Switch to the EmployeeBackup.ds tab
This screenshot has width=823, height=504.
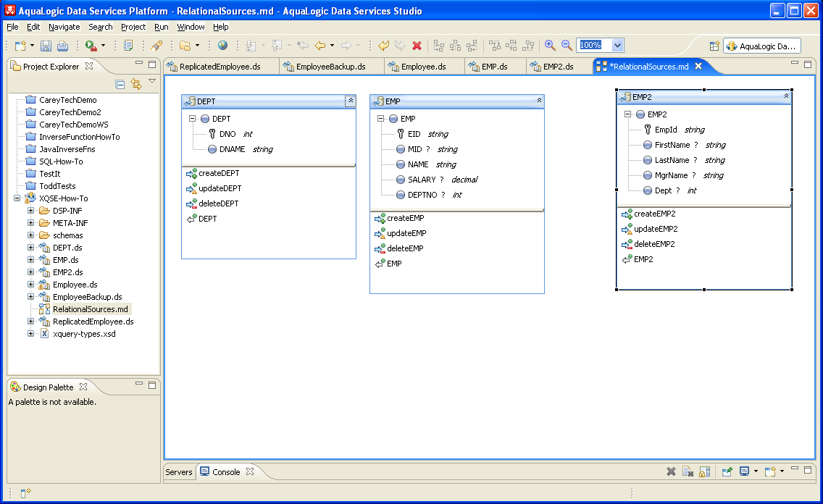[330, 67]
